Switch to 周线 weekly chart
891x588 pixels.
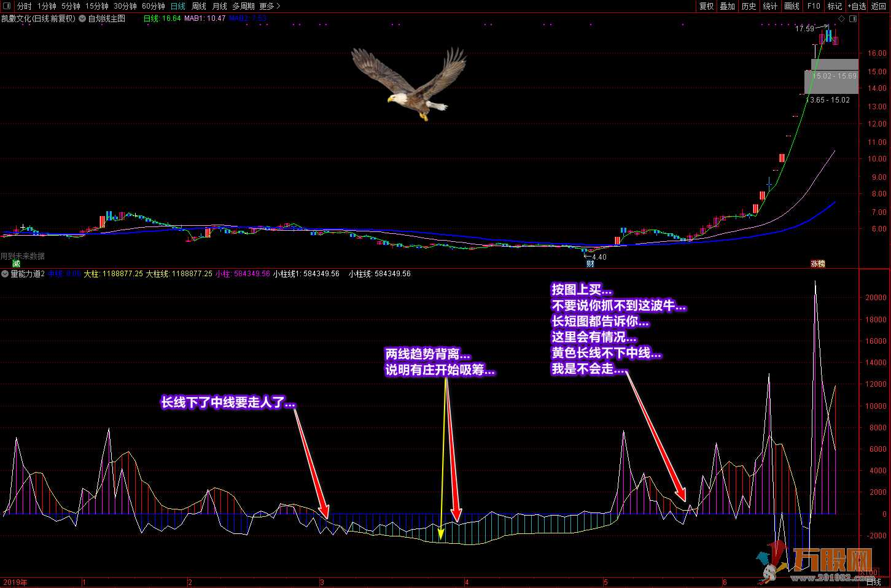(199, 6)
